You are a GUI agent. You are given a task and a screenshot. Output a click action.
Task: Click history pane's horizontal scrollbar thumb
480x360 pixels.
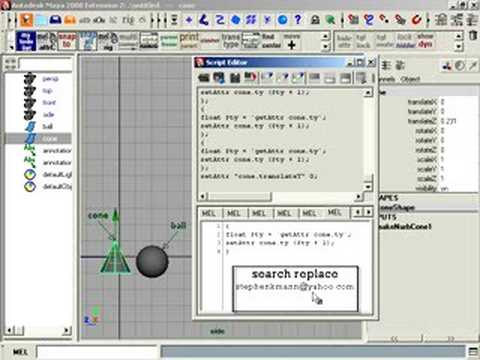[x=240, y=196]
